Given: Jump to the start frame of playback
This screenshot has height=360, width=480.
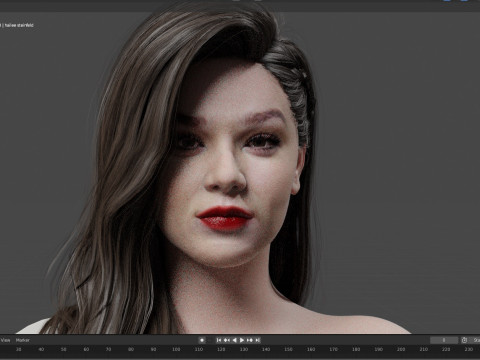Looking at the screenshot, I should [219, 340].
